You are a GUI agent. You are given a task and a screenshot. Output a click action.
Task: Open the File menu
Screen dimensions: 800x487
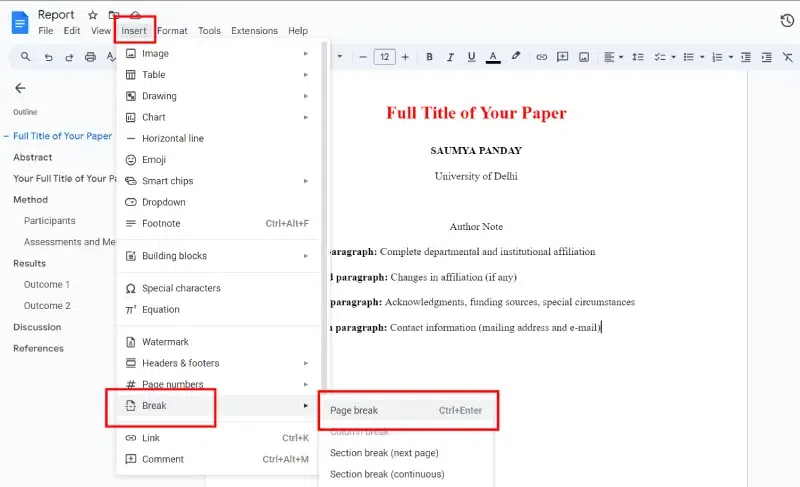pyautogui.click(x=45, y=31)
